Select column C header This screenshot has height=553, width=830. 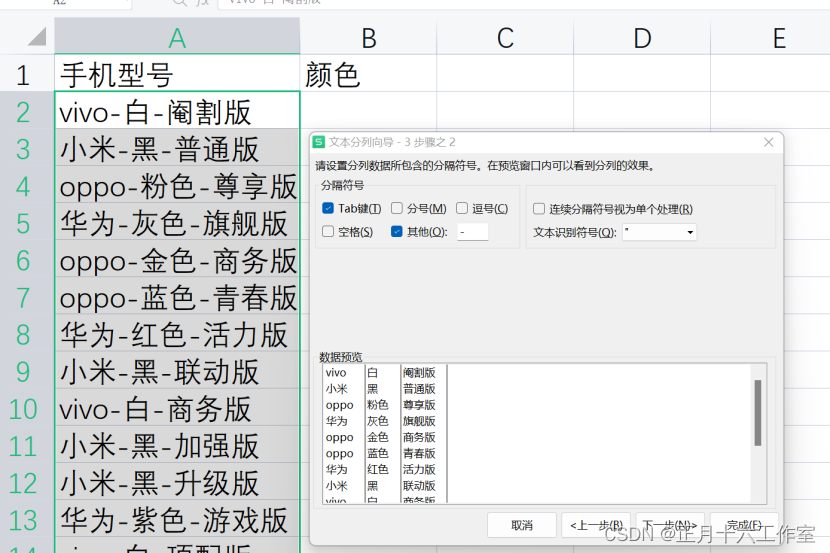pos(505,37)
